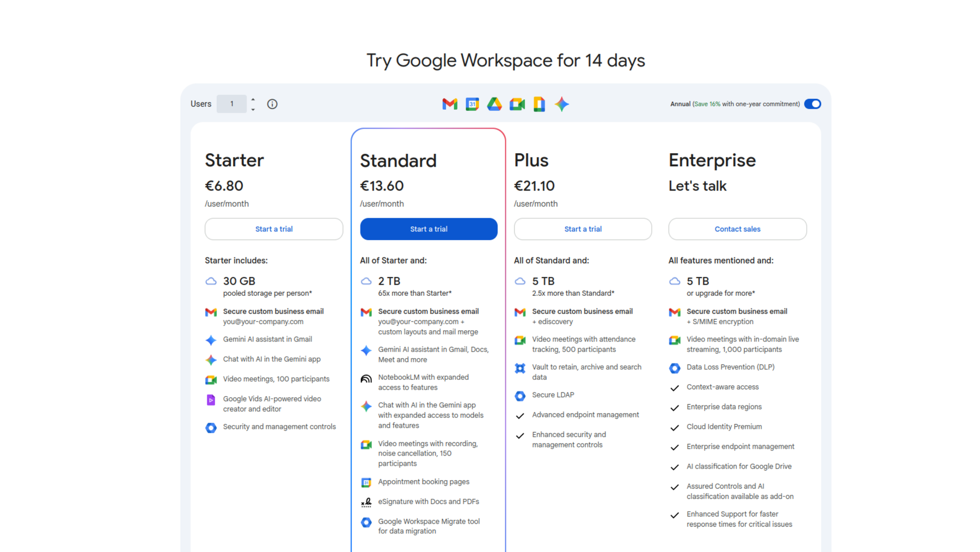Open the Users info tooltip icon

[x=272, y=104]
